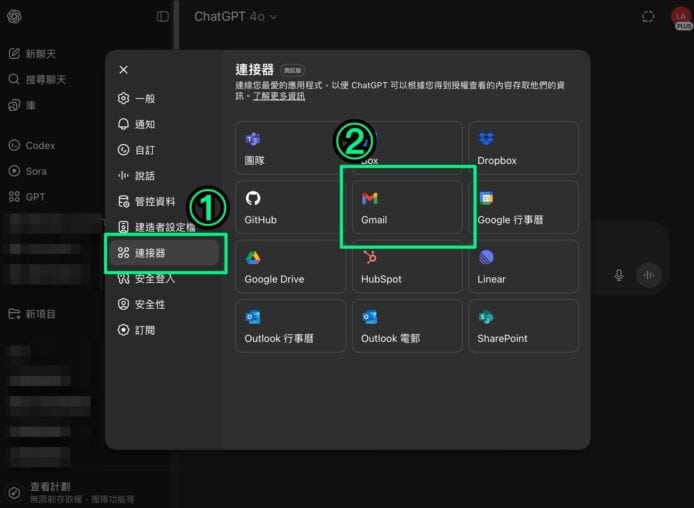Image resolution: width=694 pixels, height=508 pixels.
Task: Open the Google 行事曆 connector card
Action: pos(526,207)
